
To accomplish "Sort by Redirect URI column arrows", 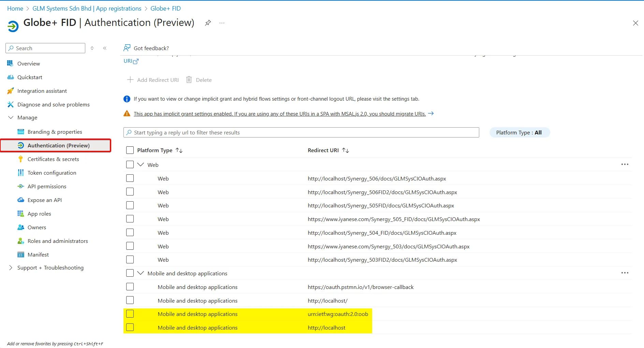I will pos(346,150).
